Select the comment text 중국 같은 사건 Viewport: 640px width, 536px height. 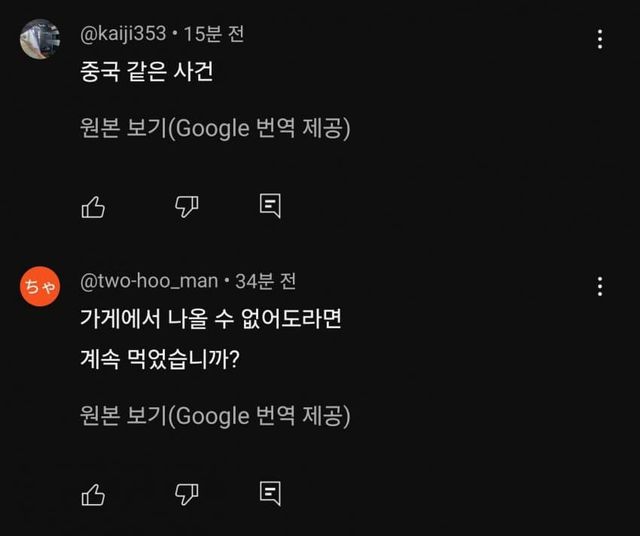pyautogui.click(x=146, y=73)
